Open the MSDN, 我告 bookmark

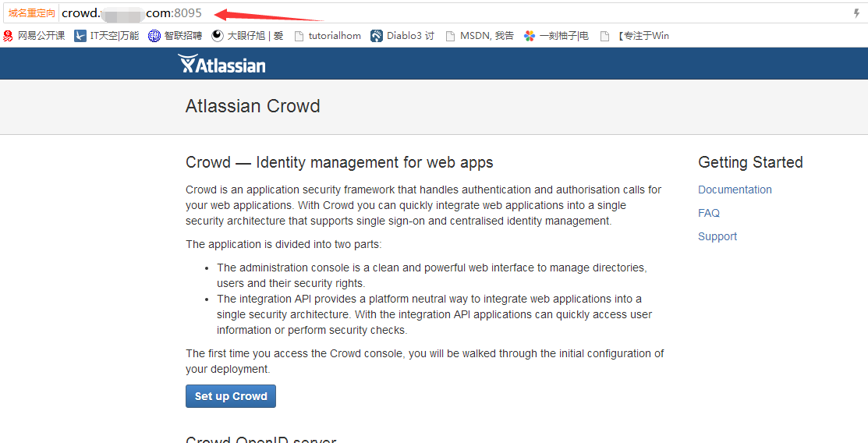tap(480, 36)
